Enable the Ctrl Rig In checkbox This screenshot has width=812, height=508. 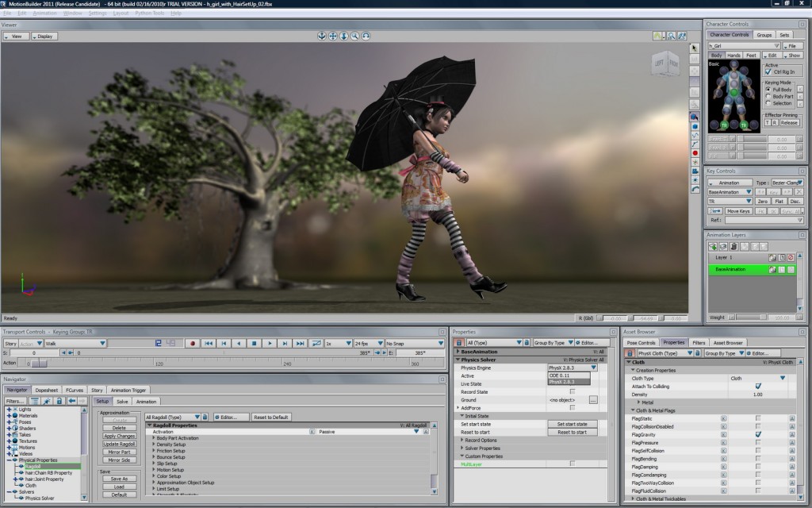tap(767, 71)
